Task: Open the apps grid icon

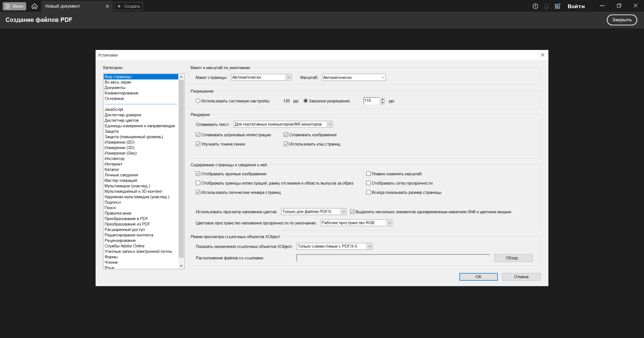Action: click(557, 6)
